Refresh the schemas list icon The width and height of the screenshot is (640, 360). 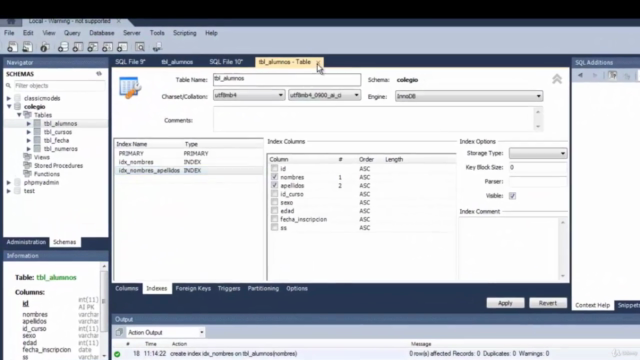tap(99, 74)
